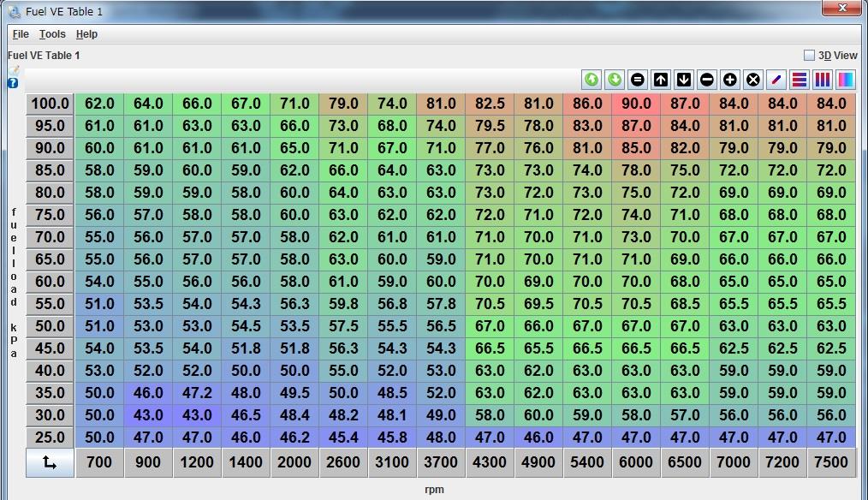Click the application icon in the title bar

15,11
